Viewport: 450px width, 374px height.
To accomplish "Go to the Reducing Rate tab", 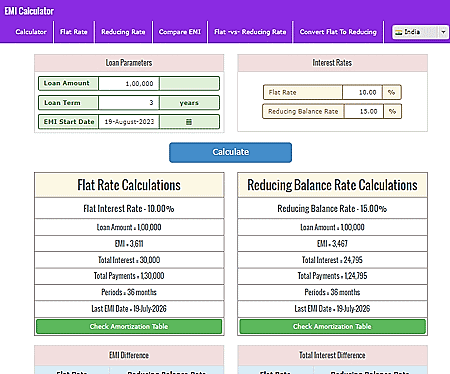I will [123, 32].
